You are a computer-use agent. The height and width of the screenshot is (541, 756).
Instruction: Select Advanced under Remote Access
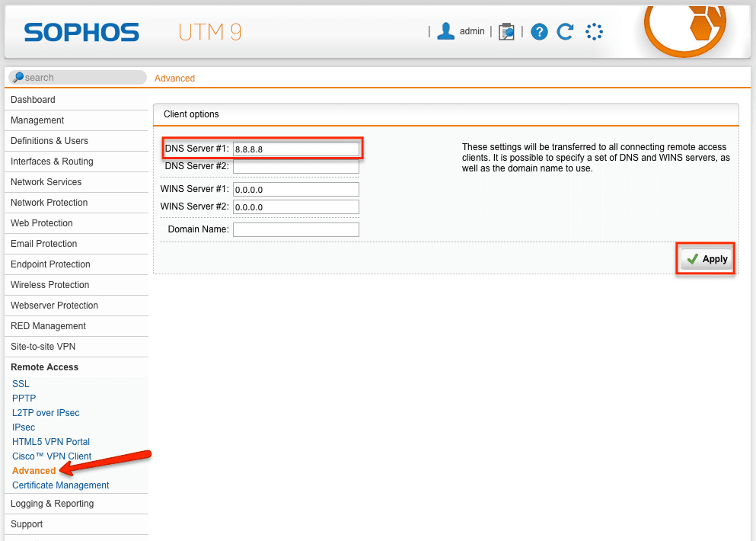click(x=33, y=471)
